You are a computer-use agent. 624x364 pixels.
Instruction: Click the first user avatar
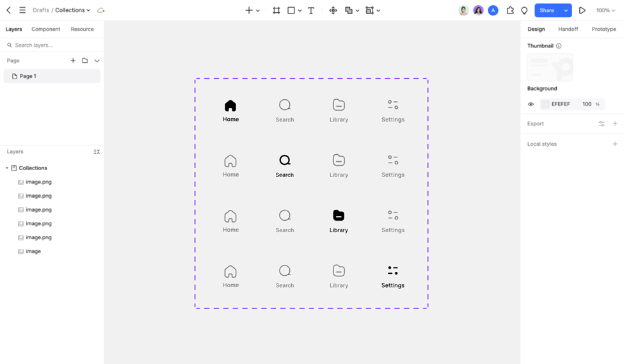point(463,10)
